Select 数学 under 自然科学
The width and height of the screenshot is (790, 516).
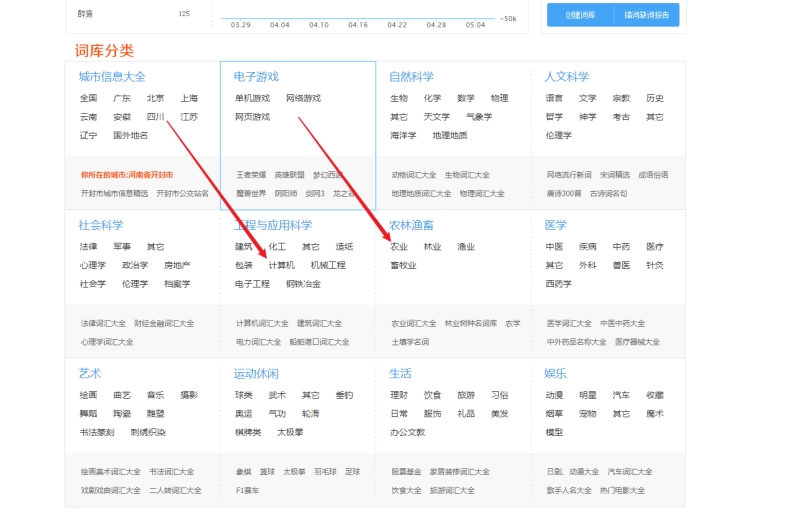click(x=466, y=98)
